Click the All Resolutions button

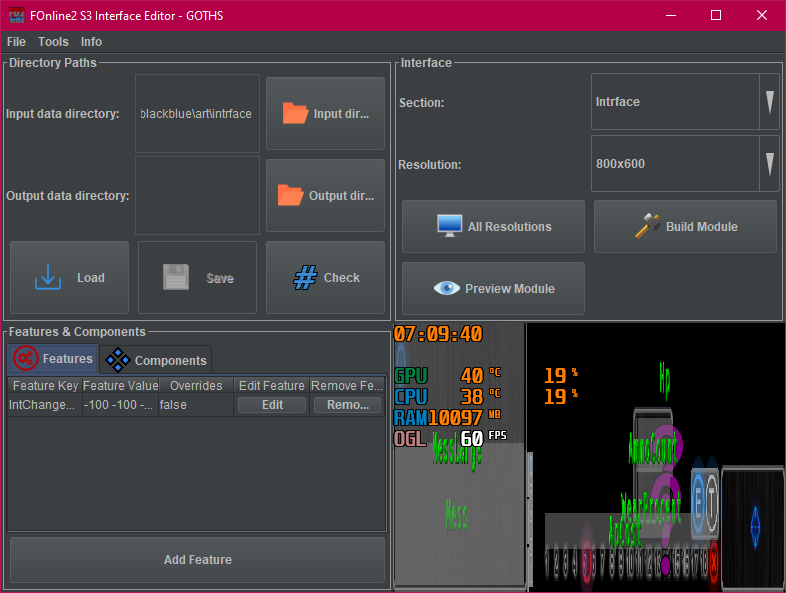493,226
